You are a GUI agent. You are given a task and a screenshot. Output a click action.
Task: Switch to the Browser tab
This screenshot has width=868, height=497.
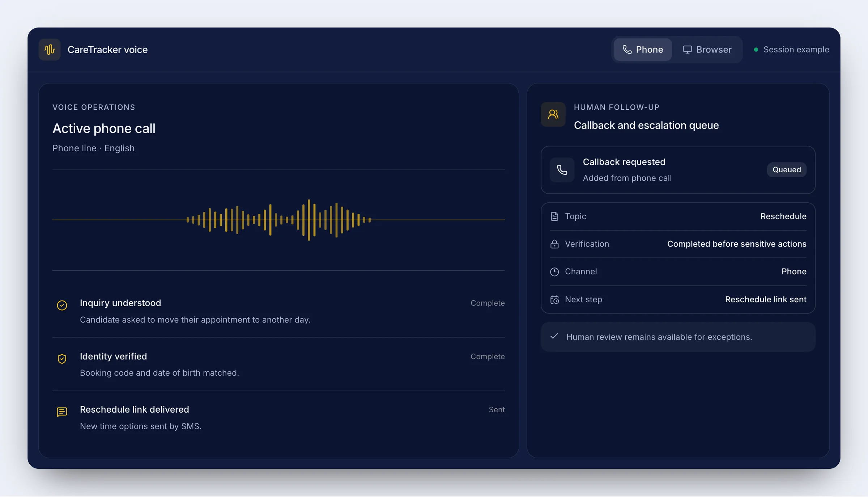pyautogui.click(x=707, y=50)
